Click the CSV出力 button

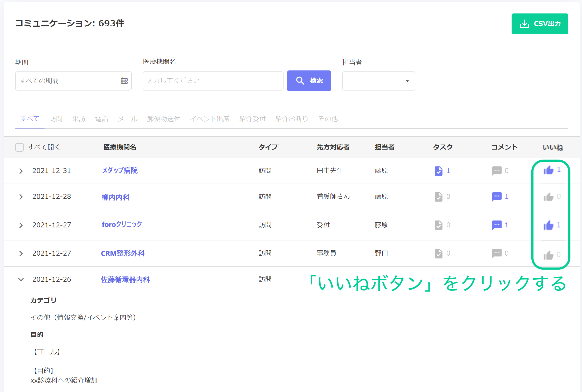pos(540,24)
